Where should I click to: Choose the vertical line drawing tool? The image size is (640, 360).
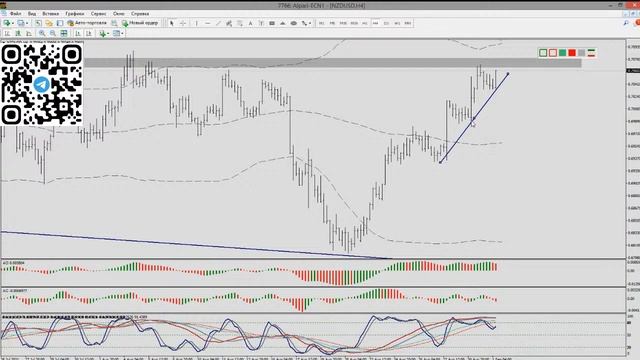pyautogui.click(x=196, y=23)
